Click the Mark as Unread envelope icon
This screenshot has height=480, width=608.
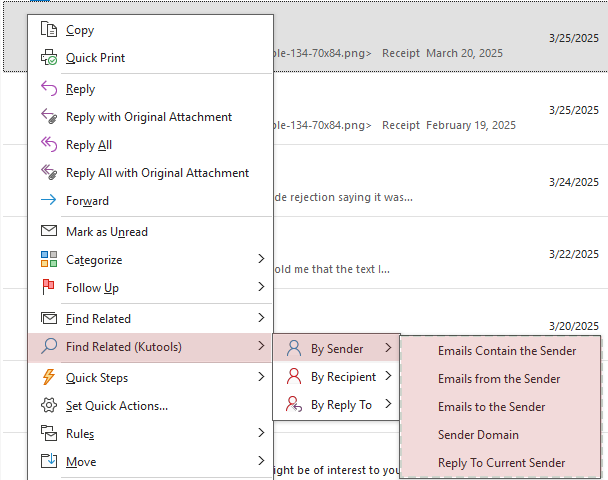(49, 232)
